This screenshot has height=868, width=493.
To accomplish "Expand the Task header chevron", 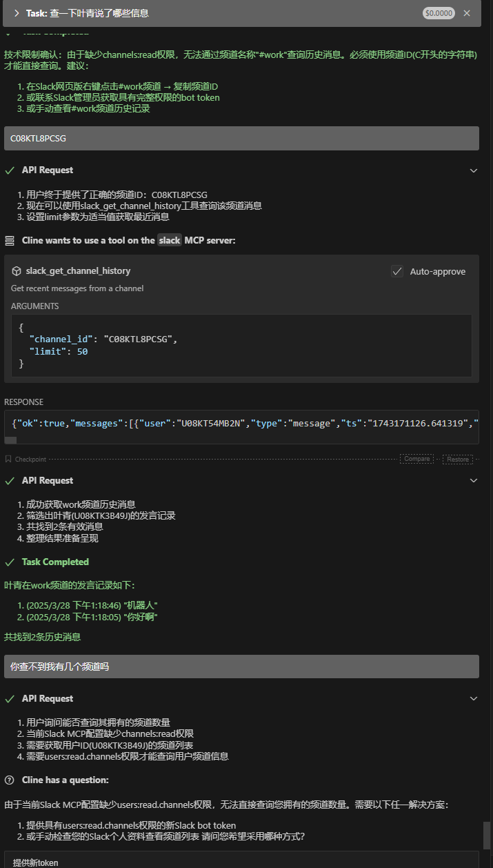I will (16, 13).
